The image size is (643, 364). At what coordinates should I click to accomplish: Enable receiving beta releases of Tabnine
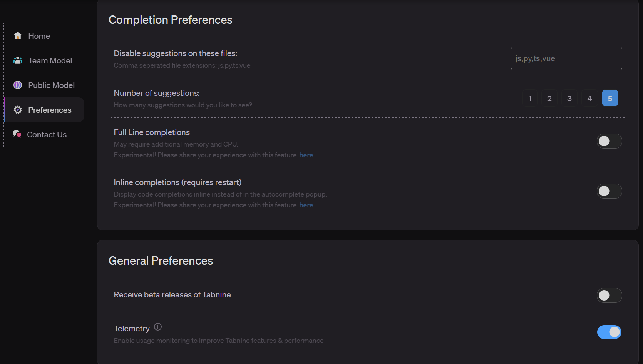click(609, 295)
